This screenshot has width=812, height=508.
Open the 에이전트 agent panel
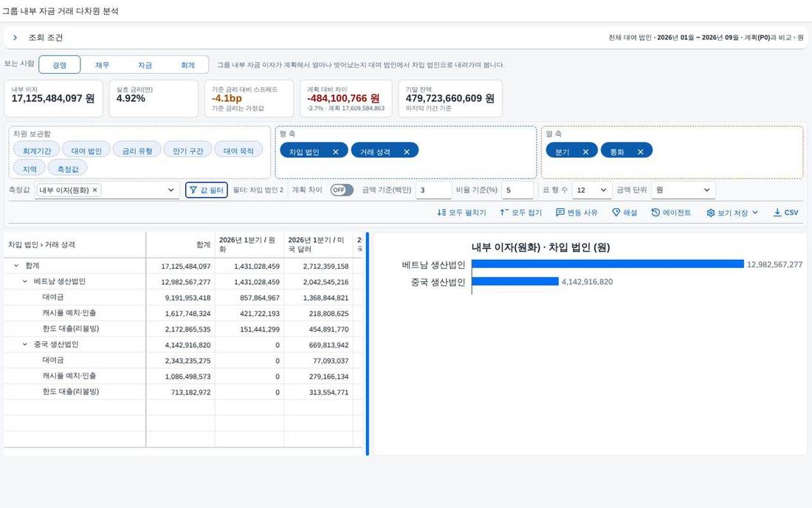[x=671, y=213]
